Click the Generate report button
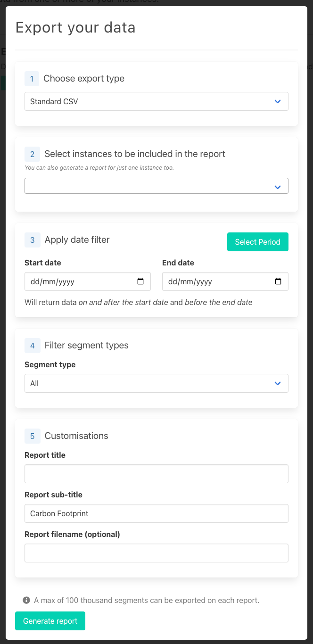 click(50, 621)
